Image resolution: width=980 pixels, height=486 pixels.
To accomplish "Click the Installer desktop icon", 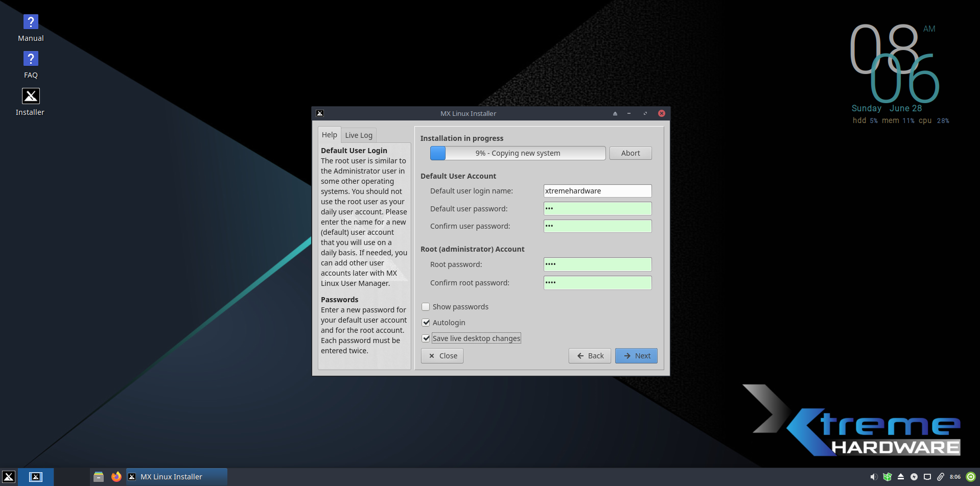I will (x=31, y=96).
